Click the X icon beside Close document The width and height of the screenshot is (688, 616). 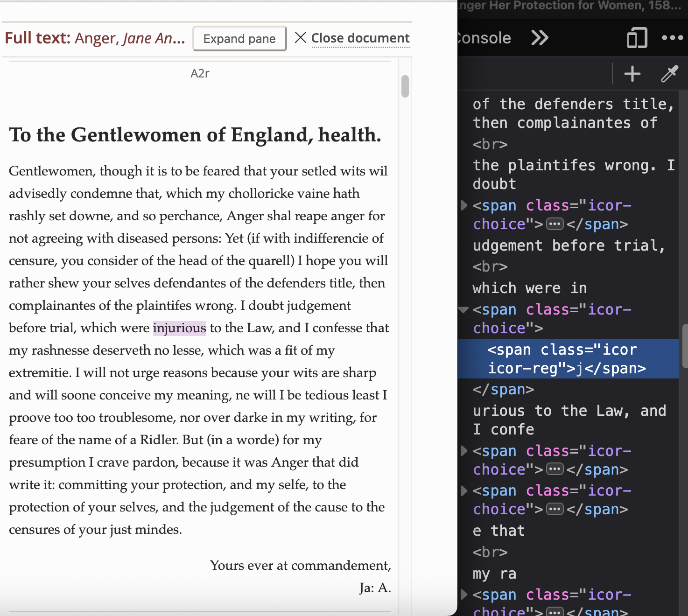click(x=301, y=37)
